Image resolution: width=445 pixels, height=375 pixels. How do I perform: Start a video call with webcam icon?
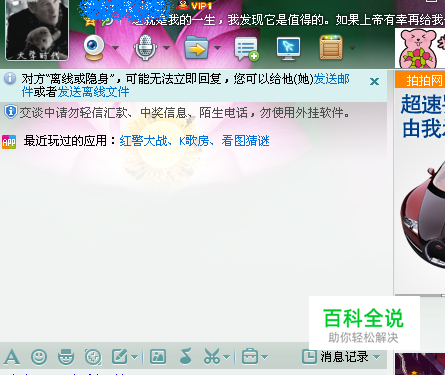coord(94,47)
